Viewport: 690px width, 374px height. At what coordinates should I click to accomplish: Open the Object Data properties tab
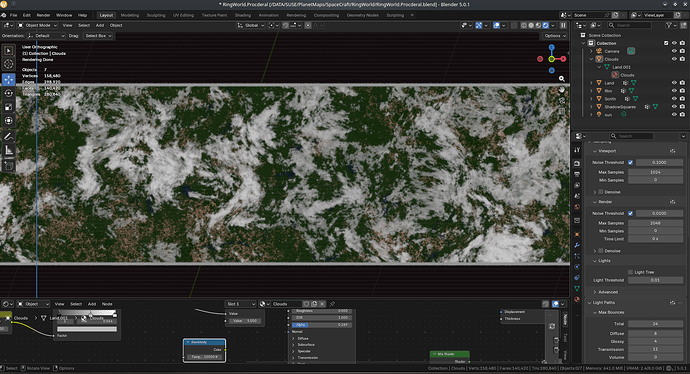(577, 288)
